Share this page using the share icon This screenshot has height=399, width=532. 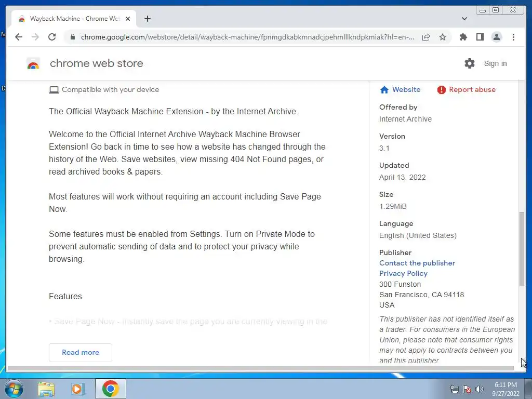[x=426, y=37]
